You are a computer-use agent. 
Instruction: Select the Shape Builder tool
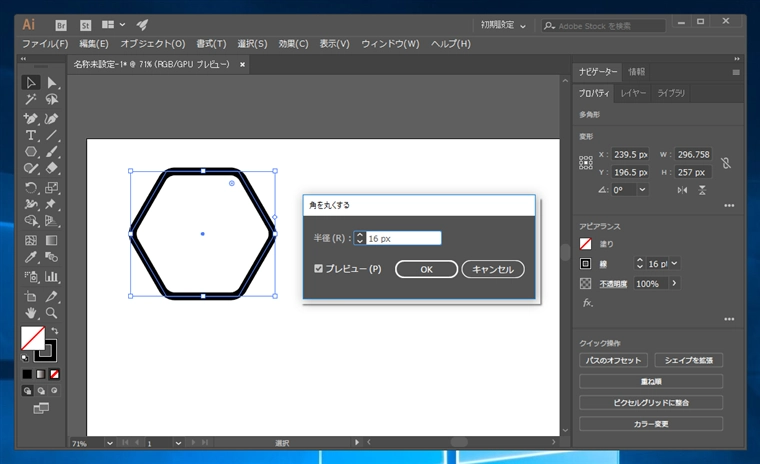click(x=31, y=221)
